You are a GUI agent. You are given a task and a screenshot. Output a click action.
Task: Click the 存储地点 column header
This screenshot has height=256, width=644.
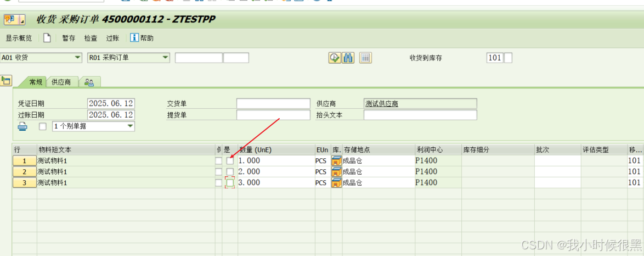pos(379,149)
